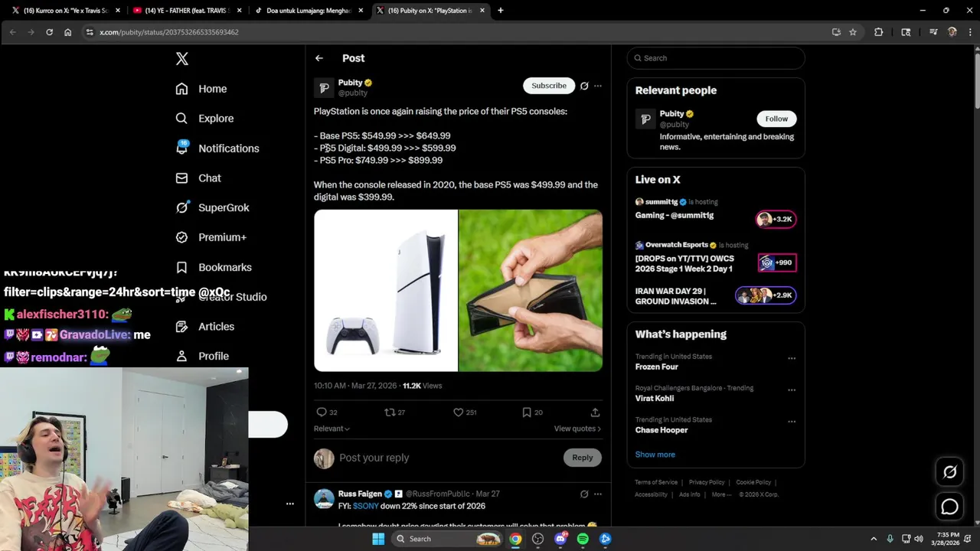The image size is (980, 551).
Task: Open Notifications with badge
Action: tap(217, 148)
